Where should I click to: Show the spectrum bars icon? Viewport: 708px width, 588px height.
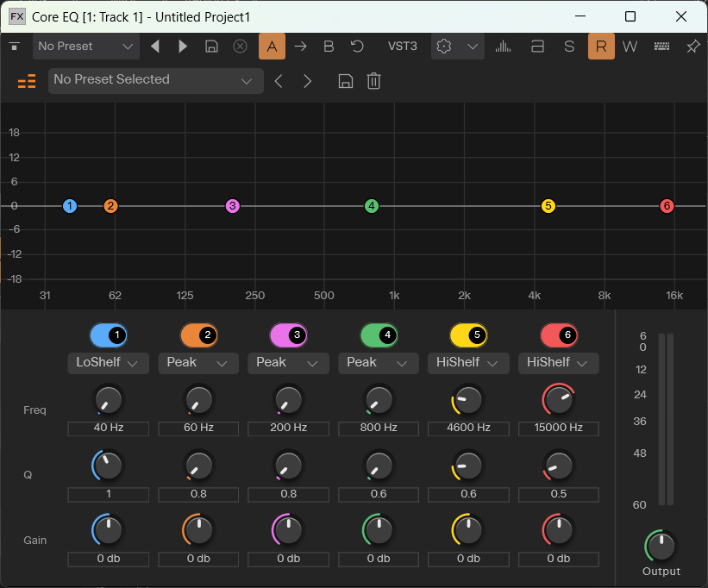(x=503, y=46)
